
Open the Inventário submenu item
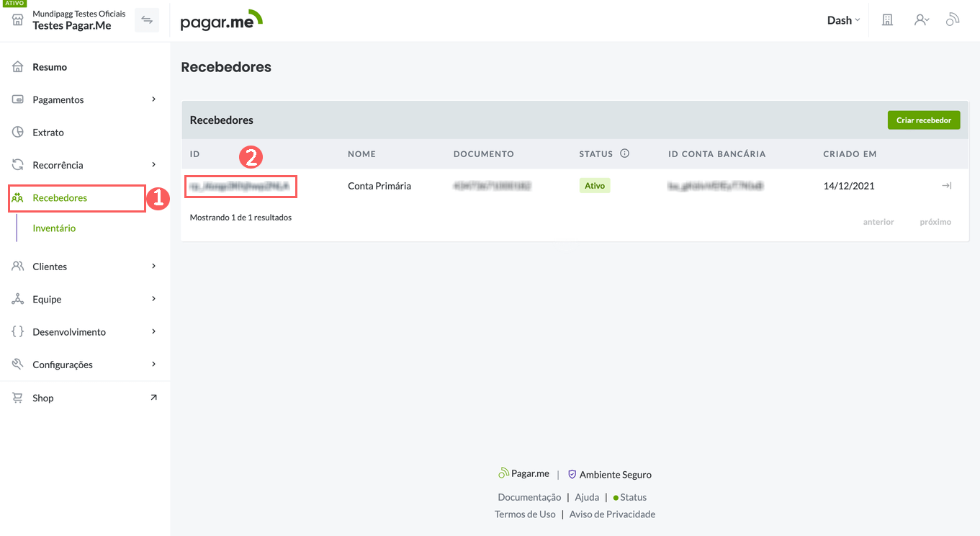coord(54,228)
